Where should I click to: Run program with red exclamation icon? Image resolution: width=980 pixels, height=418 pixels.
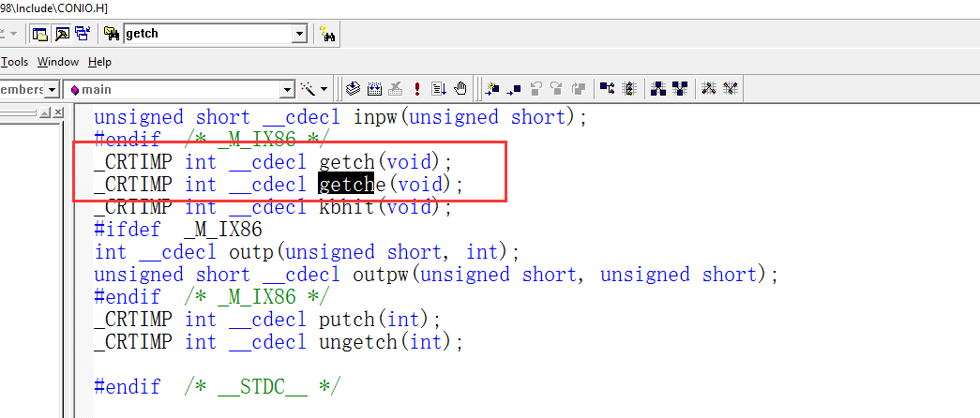click(x=417, y=89)
